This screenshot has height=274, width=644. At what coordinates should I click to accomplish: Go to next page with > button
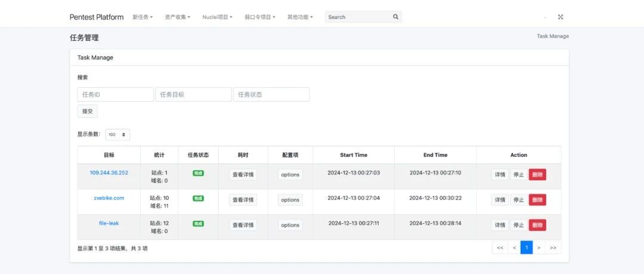(539, 248)
